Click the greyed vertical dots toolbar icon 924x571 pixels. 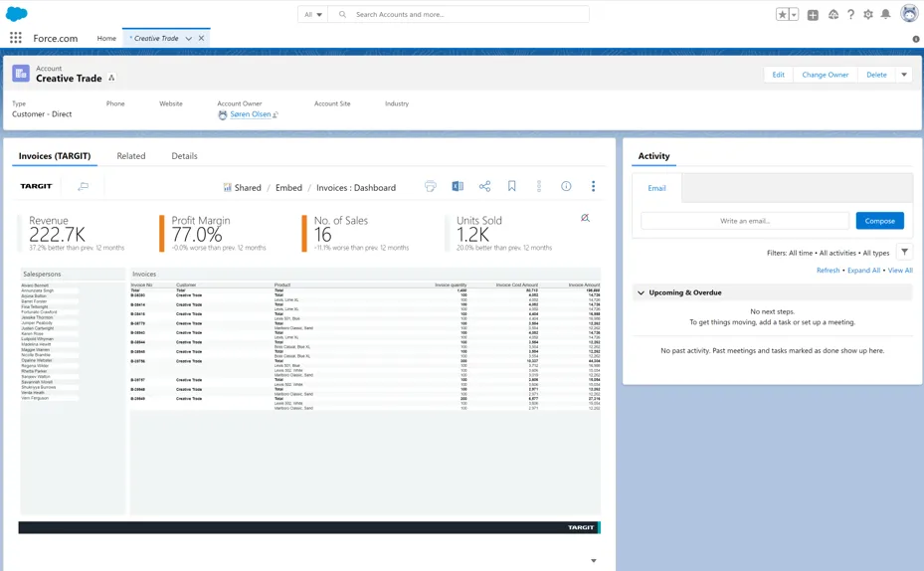pyautogui.click(x=539, y=186)
